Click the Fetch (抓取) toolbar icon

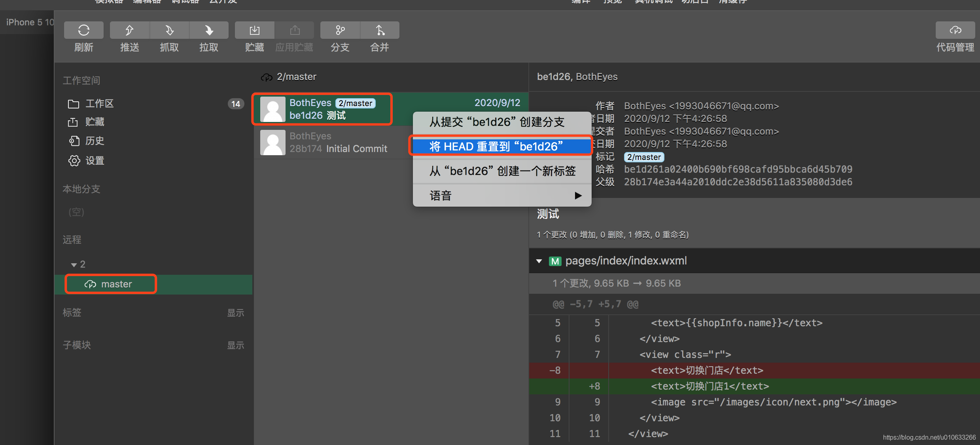tap(169, 30)
